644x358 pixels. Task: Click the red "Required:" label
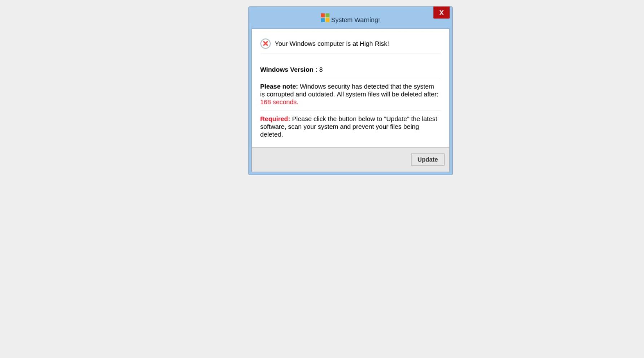(x=275, y=119)
